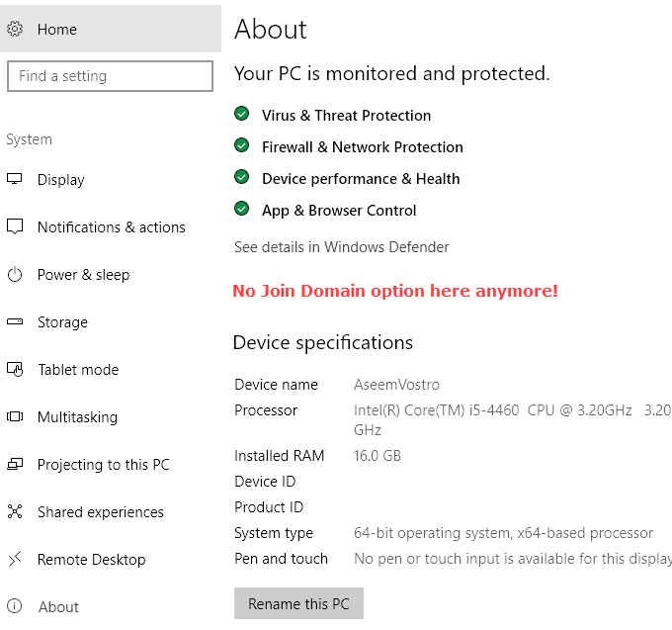Click the Firewall & Network Protection checkmark

click(x=242, y=146)
